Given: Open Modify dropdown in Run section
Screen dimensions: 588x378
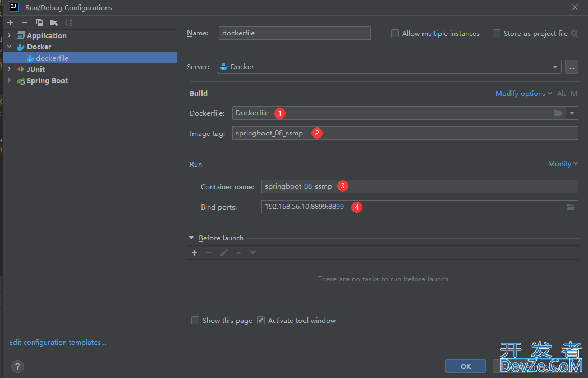Looking at the screenshot, I should pos(563,163).
